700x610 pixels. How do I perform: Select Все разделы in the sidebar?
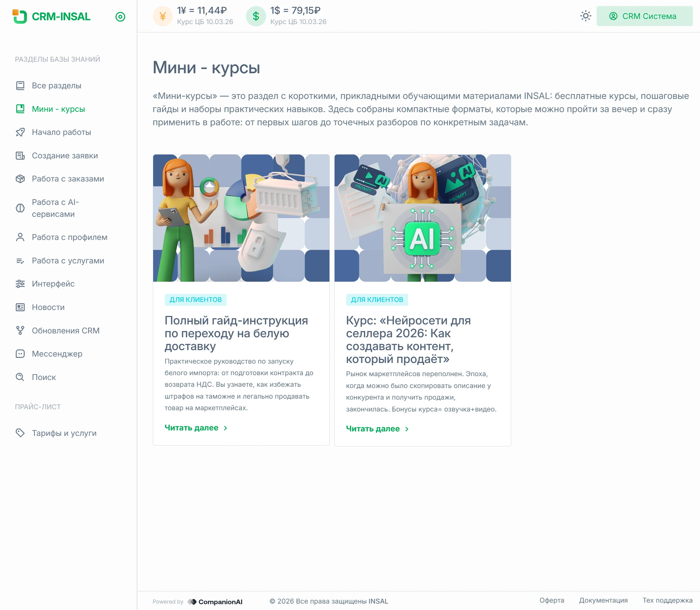pyautogui.click(x=57, y=85)
